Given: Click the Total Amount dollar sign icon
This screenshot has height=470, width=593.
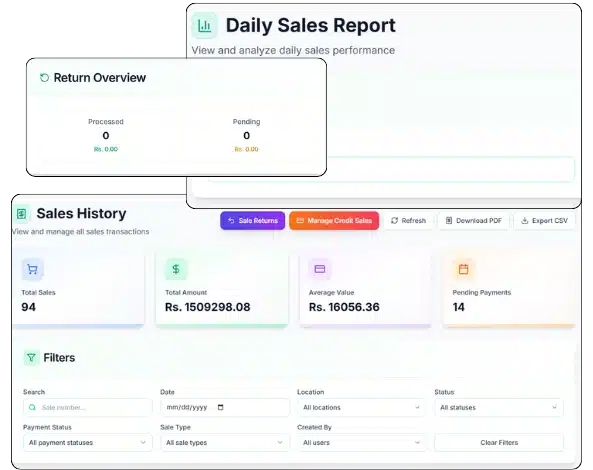Looking at the screenshot, I should coord(176,269).
